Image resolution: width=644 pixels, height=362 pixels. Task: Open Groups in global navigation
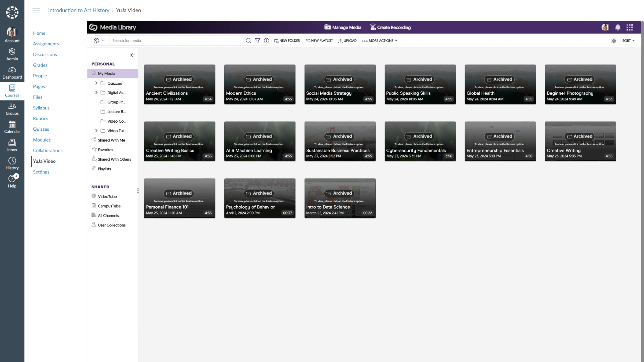pyautogui.click(x=12, y=109)
